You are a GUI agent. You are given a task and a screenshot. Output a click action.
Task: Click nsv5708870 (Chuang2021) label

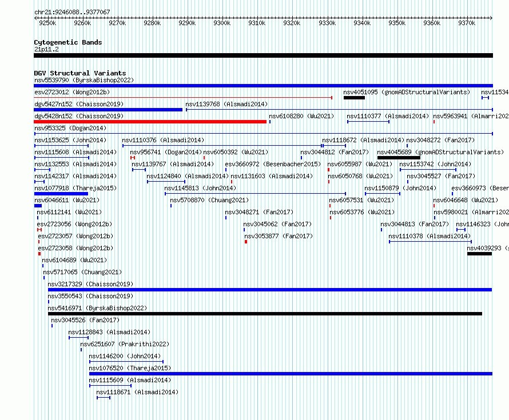tap(209, 200)
